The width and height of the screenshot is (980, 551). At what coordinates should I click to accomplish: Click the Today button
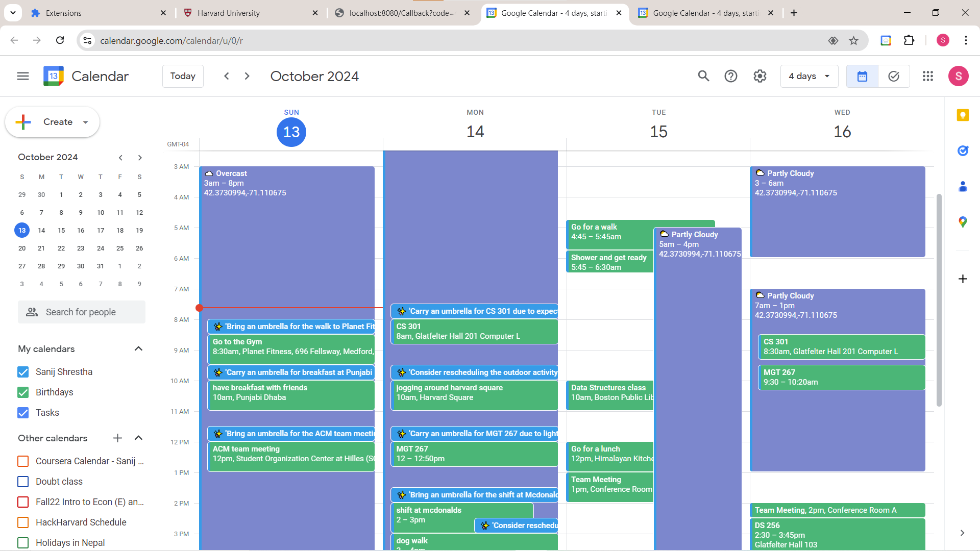tap(183, 76)
